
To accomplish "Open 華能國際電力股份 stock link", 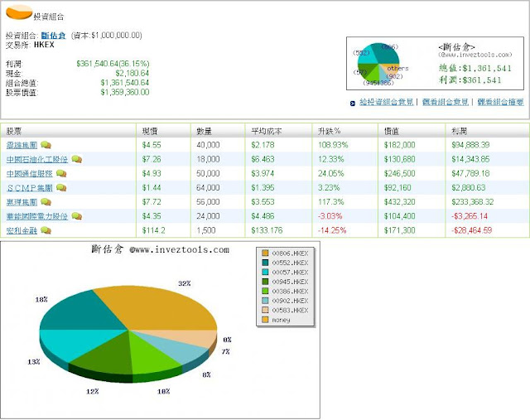I will pos(37,216).
